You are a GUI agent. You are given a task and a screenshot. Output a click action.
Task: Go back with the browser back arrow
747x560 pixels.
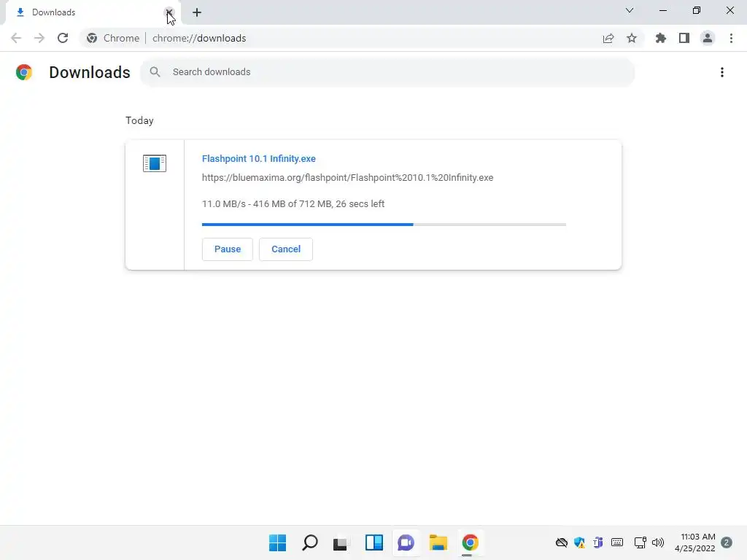pyautogui.click(x=16, y=38)
